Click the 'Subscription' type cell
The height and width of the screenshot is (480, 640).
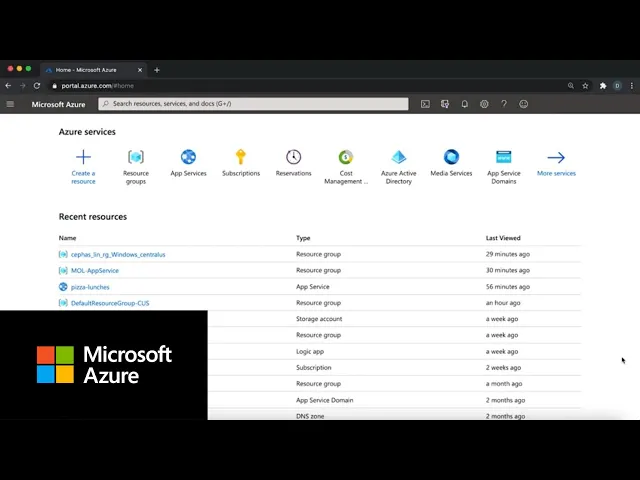click(313, 367)
